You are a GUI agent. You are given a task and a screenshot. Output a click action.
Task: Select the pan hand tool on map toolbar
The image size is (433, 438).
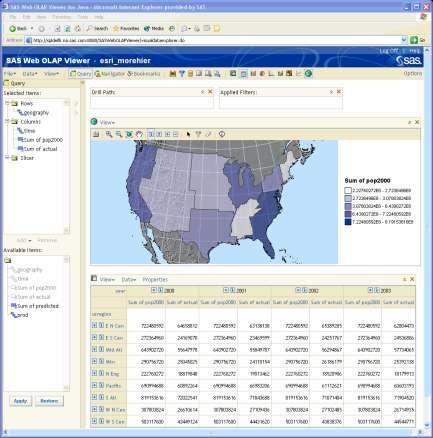[139, 134]
